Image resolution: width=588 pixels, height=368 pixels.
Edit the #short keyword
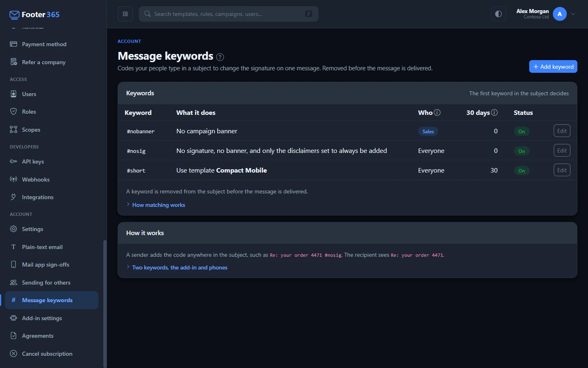562,170
